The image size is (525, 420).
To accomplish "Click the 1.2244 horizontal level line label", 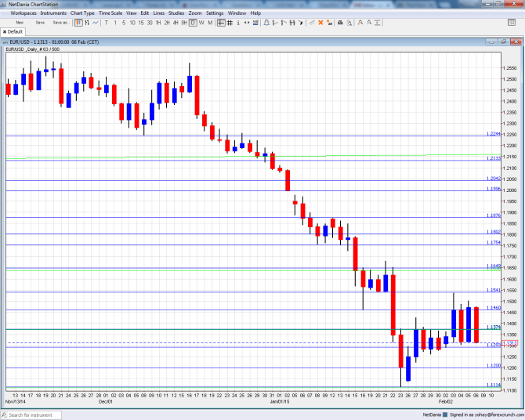I will (x=493, y=134).
